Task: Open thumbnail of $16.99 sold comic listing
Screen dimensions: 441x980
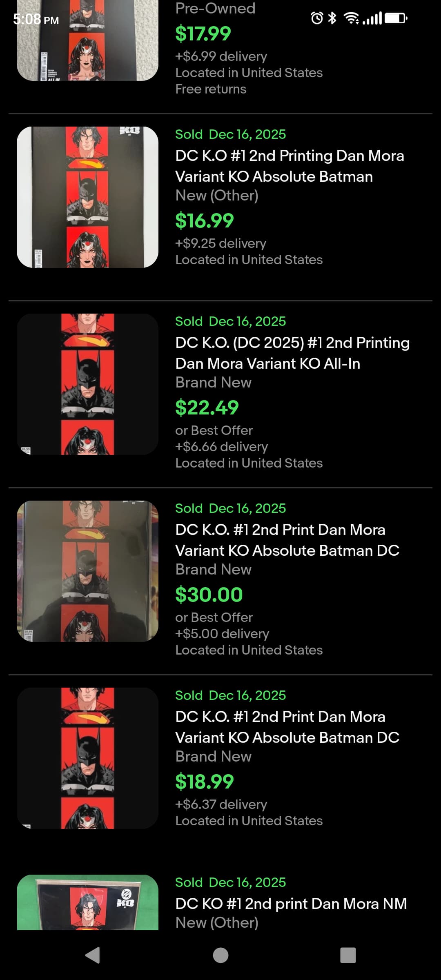Action: (88, 197)
